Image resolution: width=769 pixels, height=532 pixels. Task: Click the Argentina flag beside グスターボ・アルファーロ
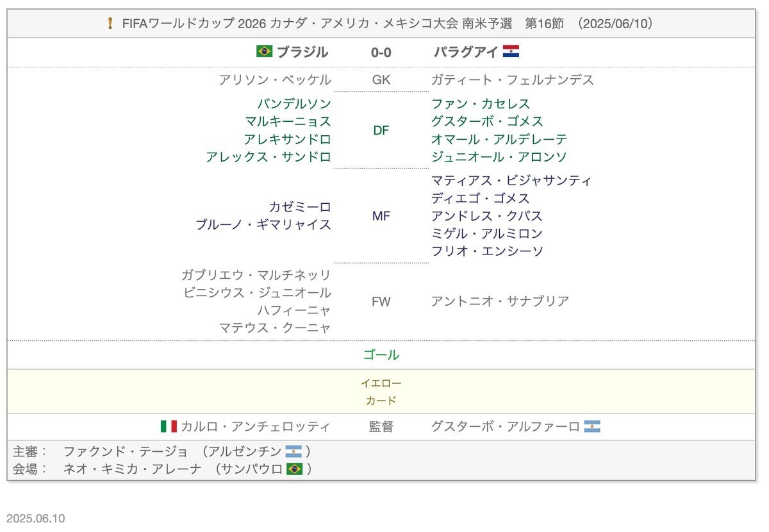tap(592, 427)
